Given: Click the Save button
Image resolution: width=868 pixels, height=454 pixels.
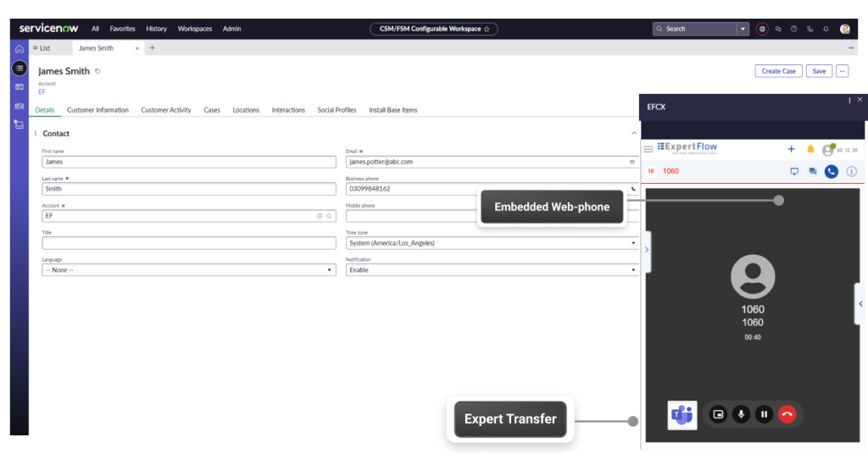Looking at the screenshot, I should 819,71.
